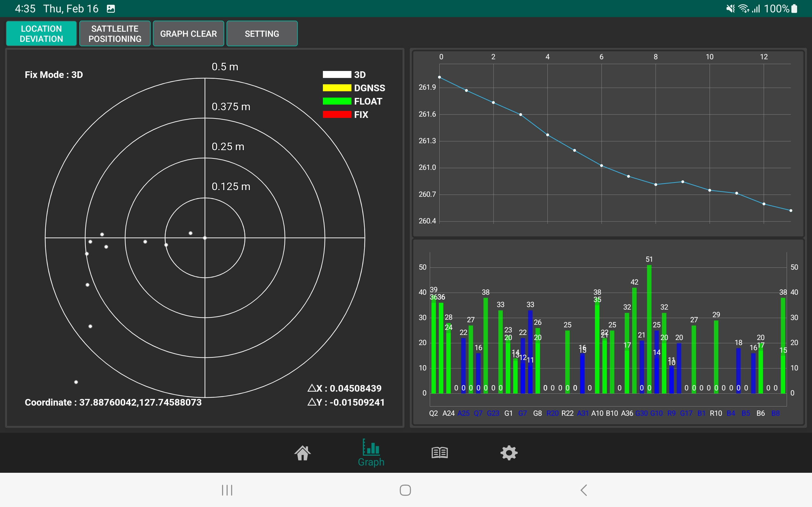Tap the Android recent apps icon
The width and height of the screenshot is (812, 507).
[x=227, y=490]
